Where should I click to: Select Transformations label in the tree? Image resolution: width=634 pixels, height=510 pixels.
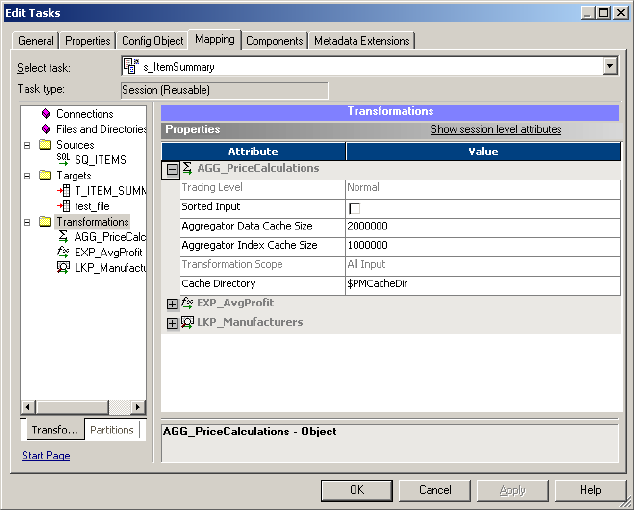[x=92, y=222]
